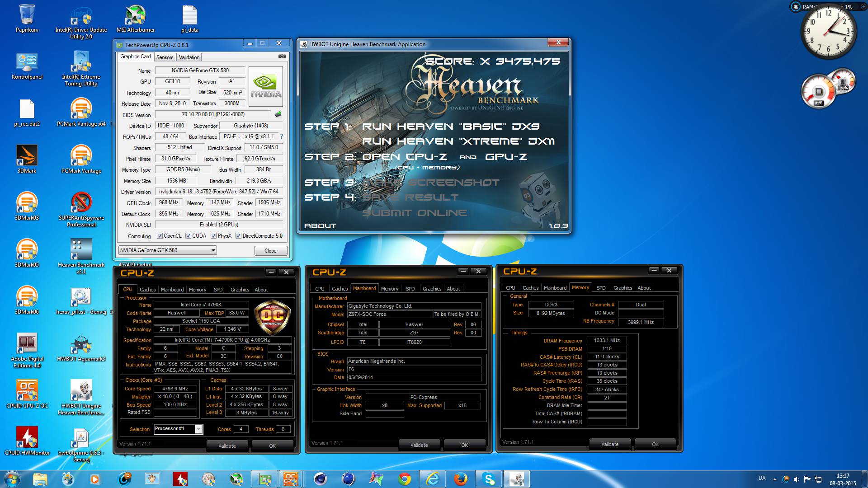The height and width of the screenshot is (488, 868).
Task: Open hwbotprime-0.8.3 Java shortcut
Action: point(81,445)
